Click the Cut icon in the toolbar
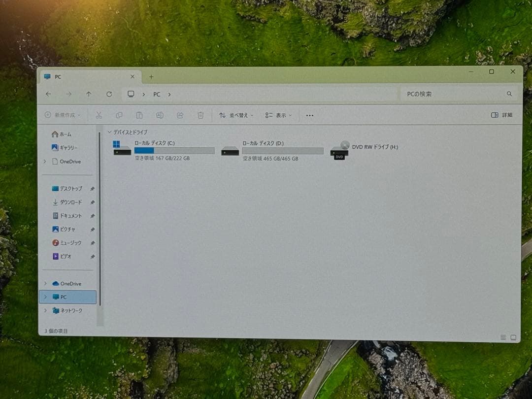Viewport: 532px width, 399px height. 99,115
